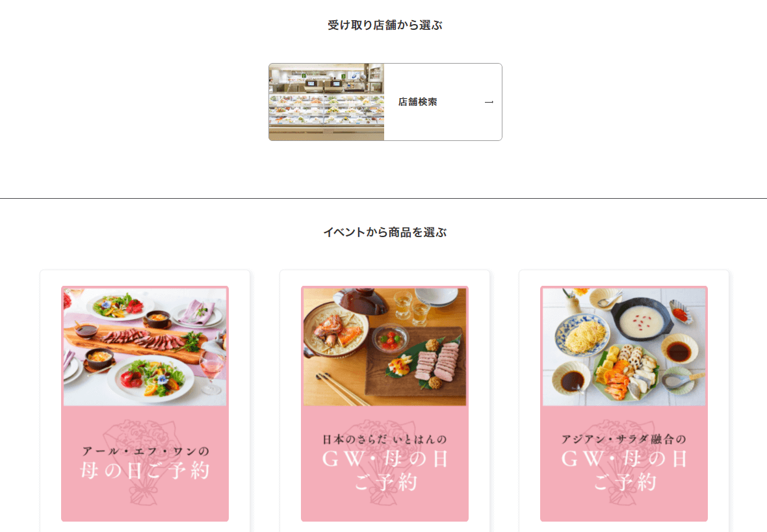Click the 受け取り店舗から選ぶ heading
This screenshot has height=532, width=767.
[x=385, y=25]
